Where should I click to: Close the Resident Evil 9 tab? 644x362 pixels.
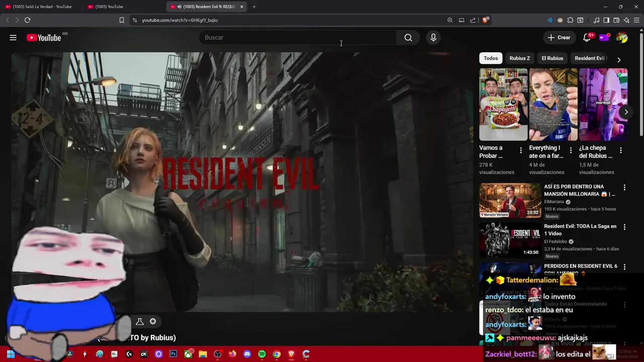coord(242,7)
